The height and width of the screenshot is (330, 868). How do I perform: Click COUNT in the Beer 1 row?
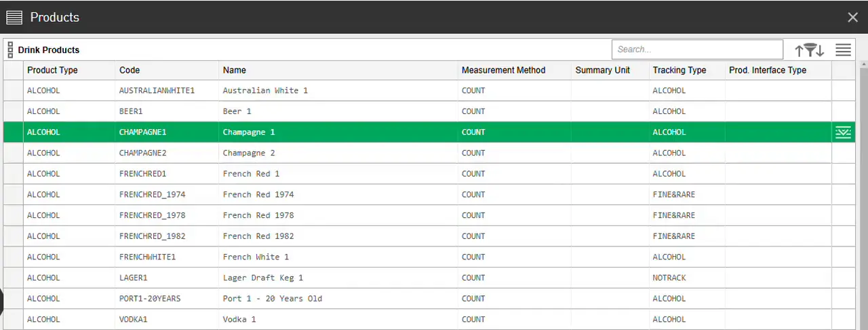(x=515, y=111)
